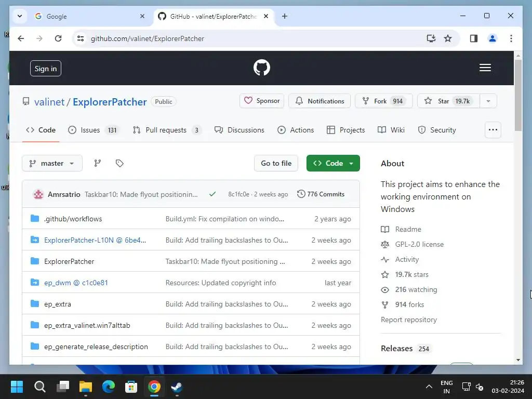Click the GitHub Octocat logo
Viewport: 532px width, 399px height.
pyautogui.click(x=262, y=68)
